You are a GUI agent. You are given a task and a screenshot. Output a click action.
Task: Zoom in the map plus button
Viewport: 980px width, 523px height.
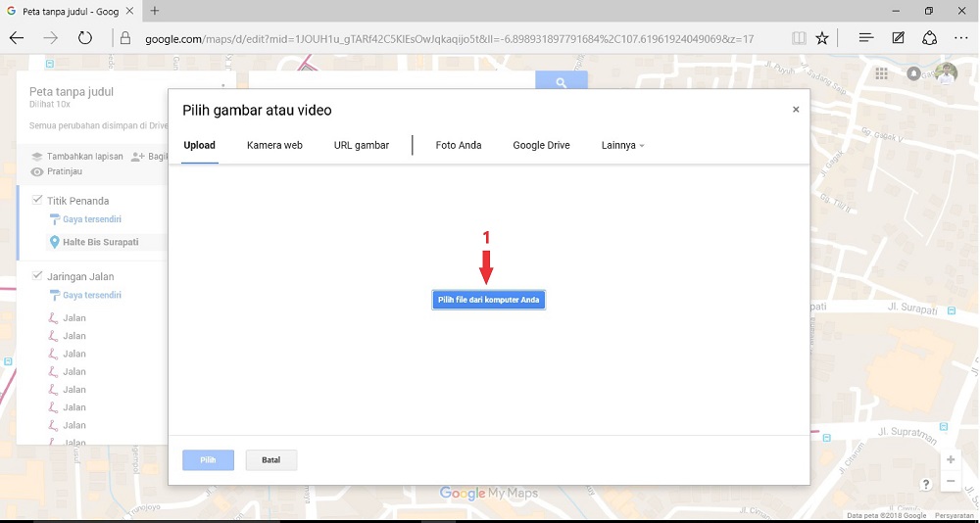(951, 459)
